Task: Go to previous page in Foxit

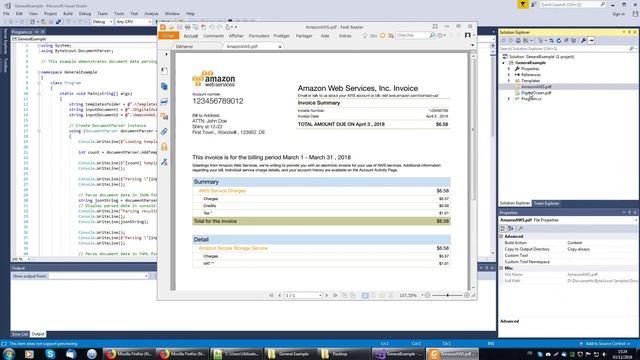Action: (x=280, y=295)
